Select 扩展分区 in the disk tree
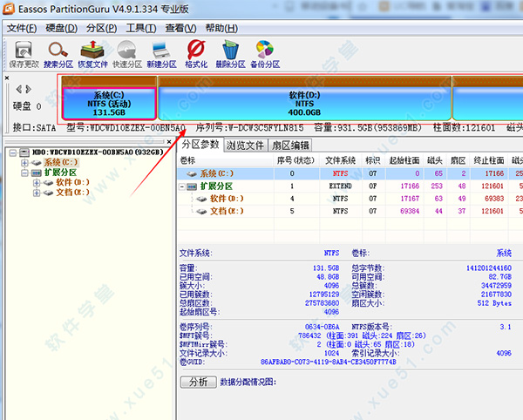Image resolution: width=523 pixels, height=420 pixels. click(60, 173)
